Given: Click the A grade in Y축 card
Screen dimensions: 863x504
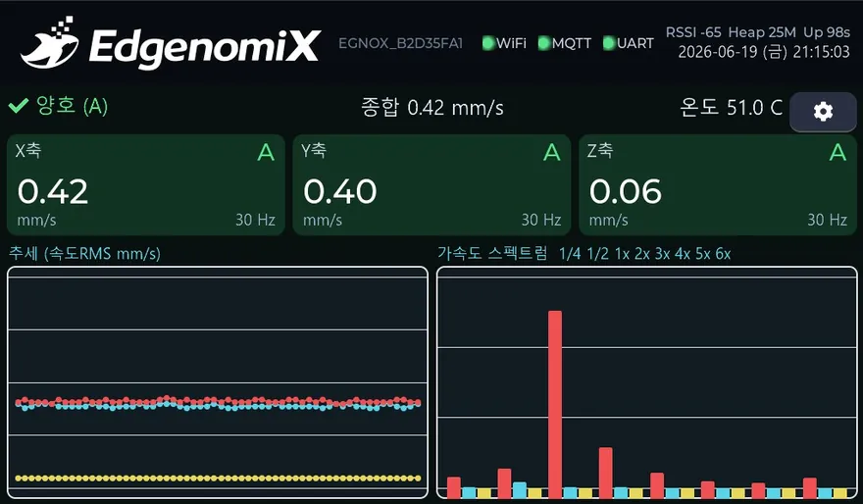Looking at the screenshot, I should tap(552, 152).
